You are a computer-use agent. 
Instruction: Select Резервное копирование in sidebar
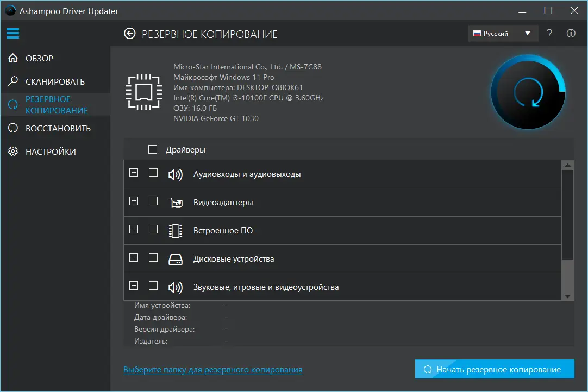pyautogui.click(x=57, y=105)
